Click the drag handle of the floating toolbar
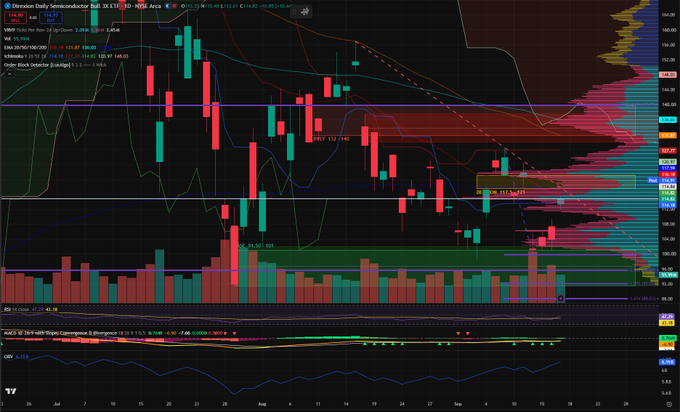Screen dimensions: 680x412 [294, 12]
